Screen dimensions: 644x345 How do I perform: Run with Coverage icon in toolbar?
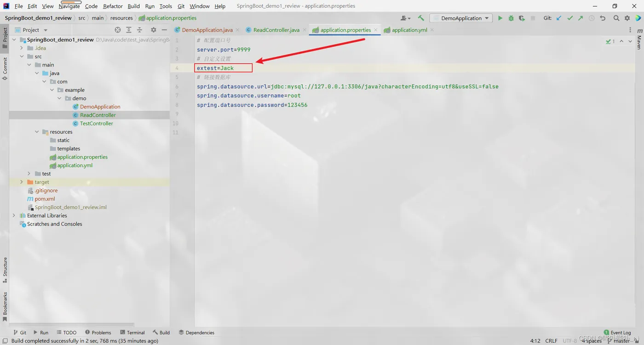click(x=522, y=18)
